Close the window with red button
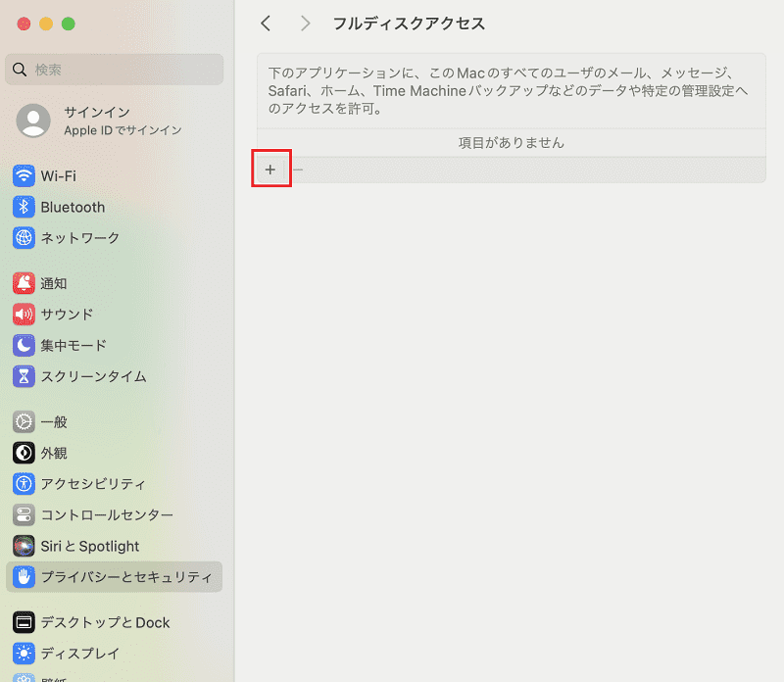The image size is (784, 682). coord(24,24)
